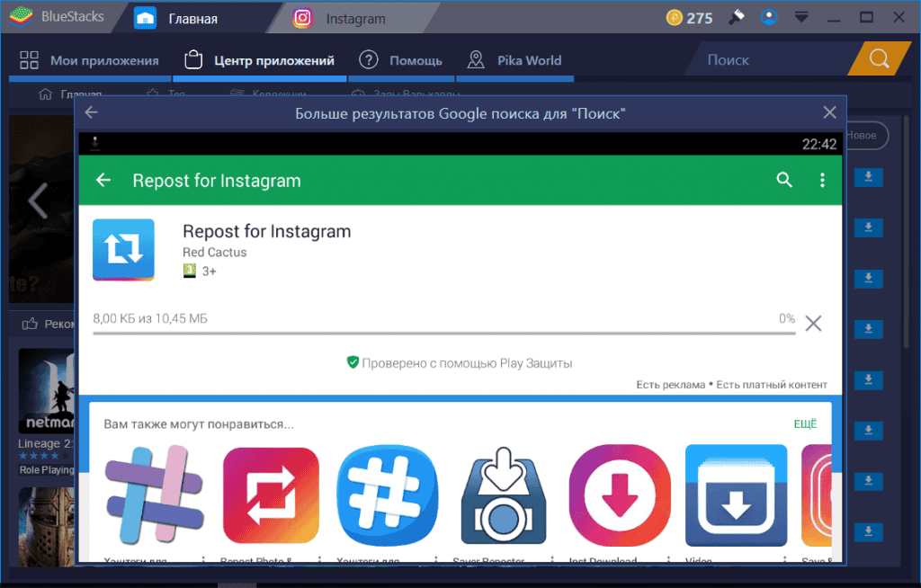The height and width of the screenshot is (588, 921).
Task: Click the Role Playing genre tag
Action: [47, 470]
